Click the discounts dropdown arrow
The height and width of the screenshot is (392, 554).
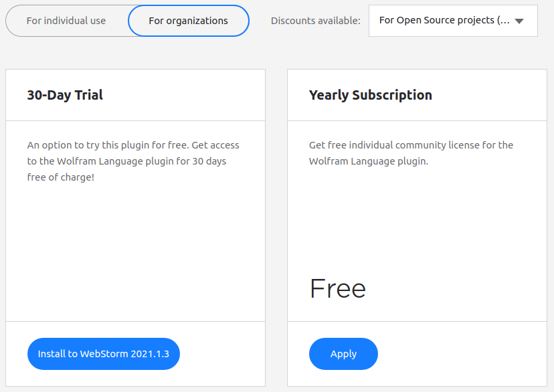click(519, 21)
